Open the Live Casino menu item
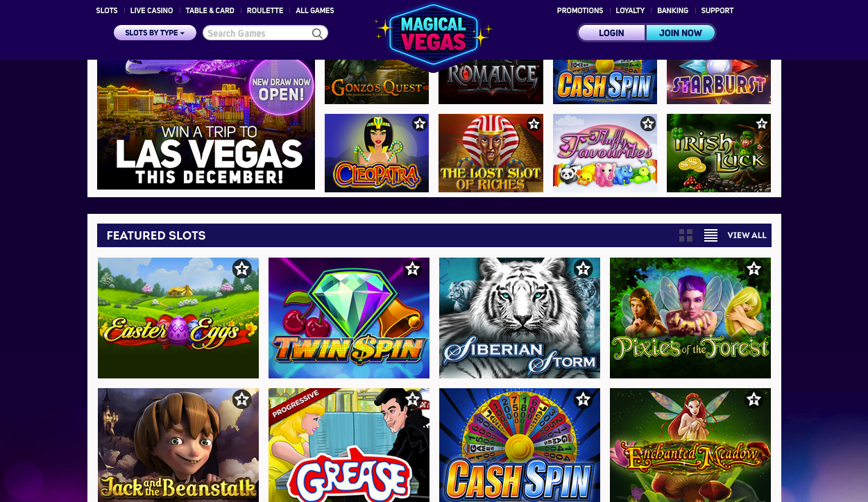This screenshot has height=502, width=868. point(151,10)
